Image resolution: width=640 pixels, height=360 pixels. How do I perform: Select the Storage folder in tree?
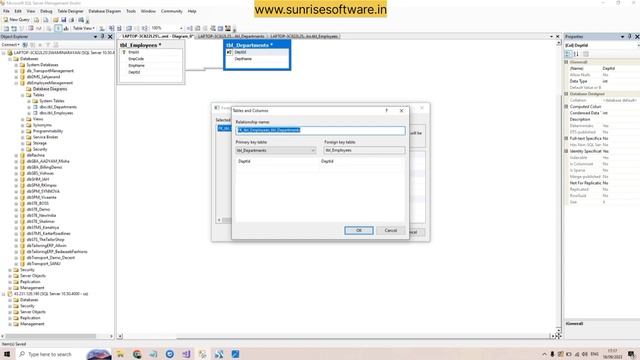tap(40, 143)
